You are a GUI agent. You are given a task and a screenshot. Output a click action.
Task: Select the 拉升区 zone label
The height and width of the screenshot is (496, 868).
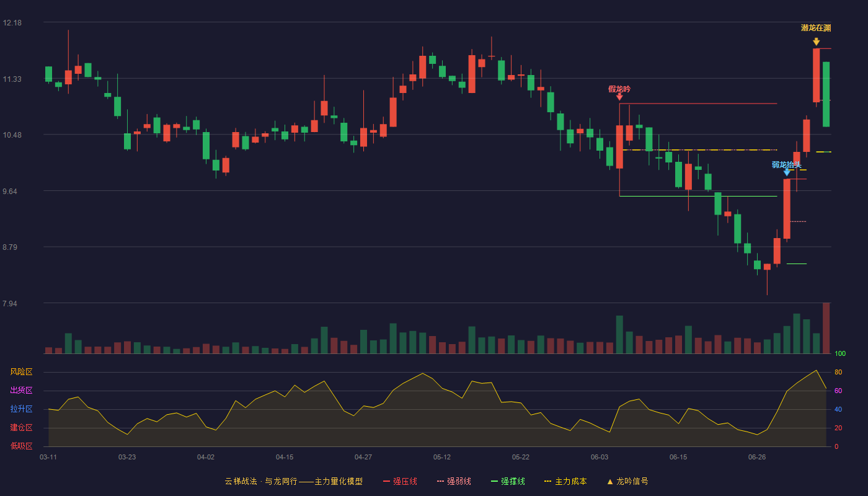click(x=22, y=409)
